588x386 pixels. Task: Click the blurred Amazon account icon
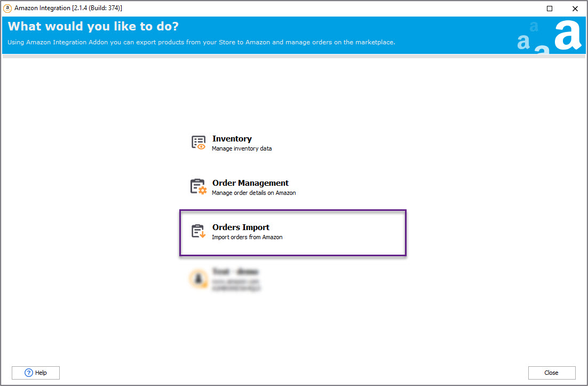click(198, 279)
